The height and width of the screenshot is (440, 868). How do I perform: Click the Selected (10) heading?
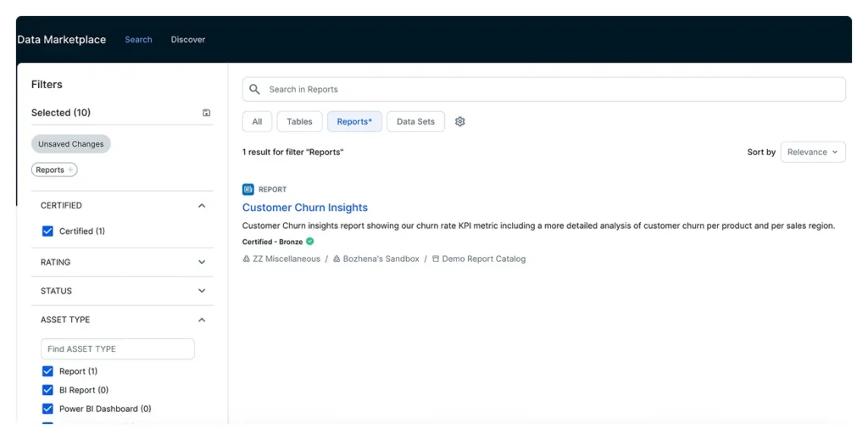coord(61,113)
